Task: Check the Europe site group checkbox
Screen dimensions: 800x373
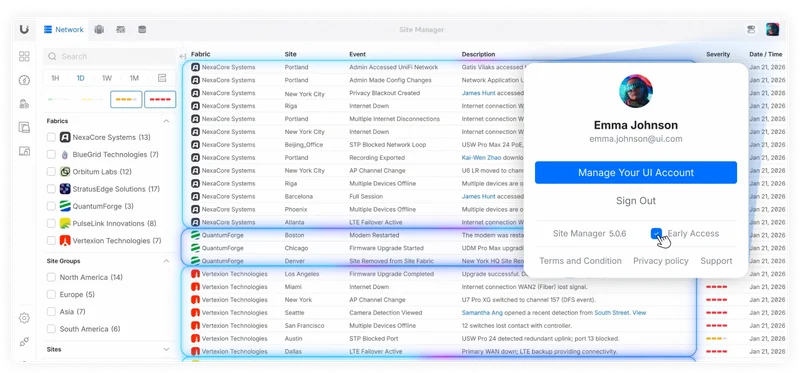Action: pyautogui.click(x=51, y=294)
